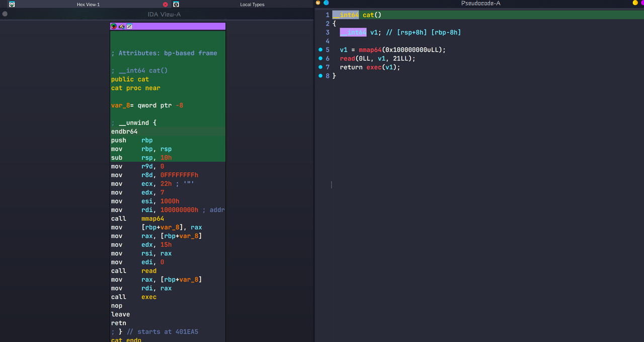644x342 pixels.
Task: Click 'public cat' declaration line
Action: (x=130, y=79)
